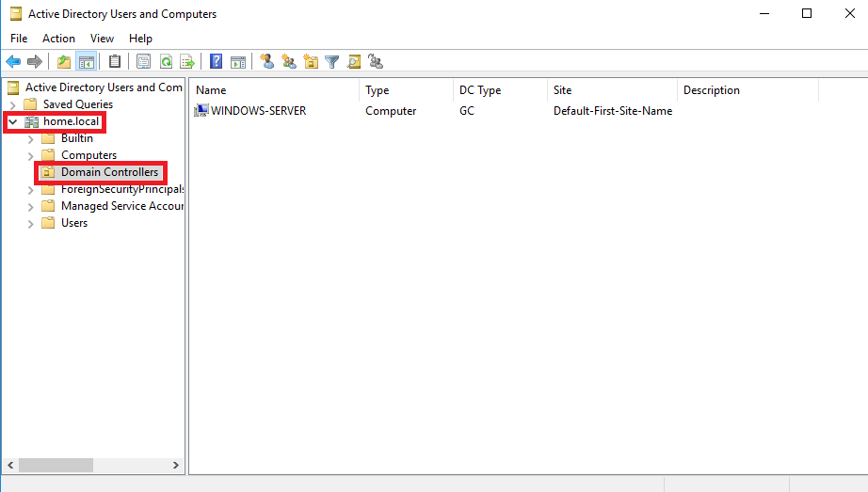Maximize the Active Directory window
The image size is (868, 492).
pos(807,13)
